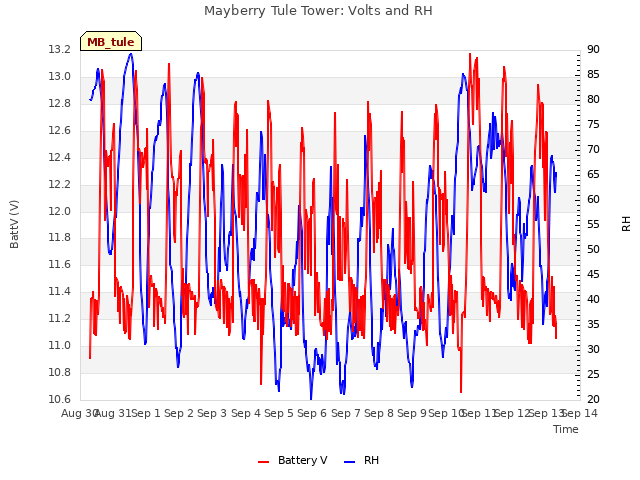The image size is (640, 480).
Task: Click the 13.2 left axis tick label
Action: tap(59, 50)
